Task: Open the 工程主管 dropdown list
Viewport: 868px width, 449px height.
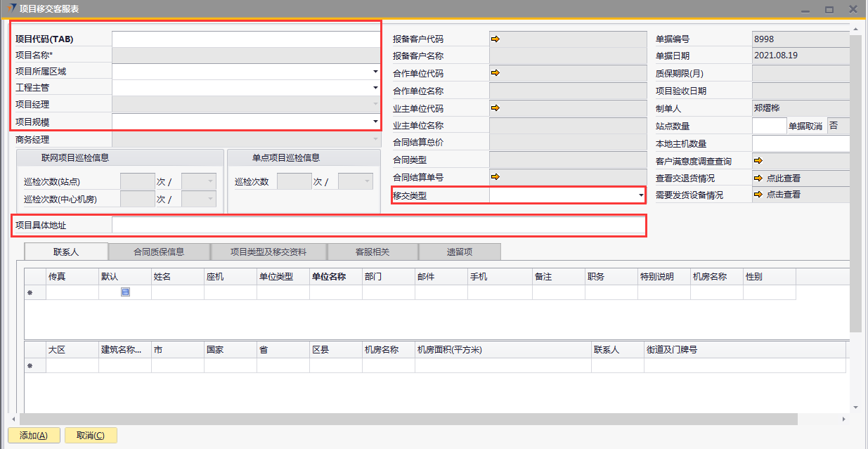Action: tap(375, 89)
